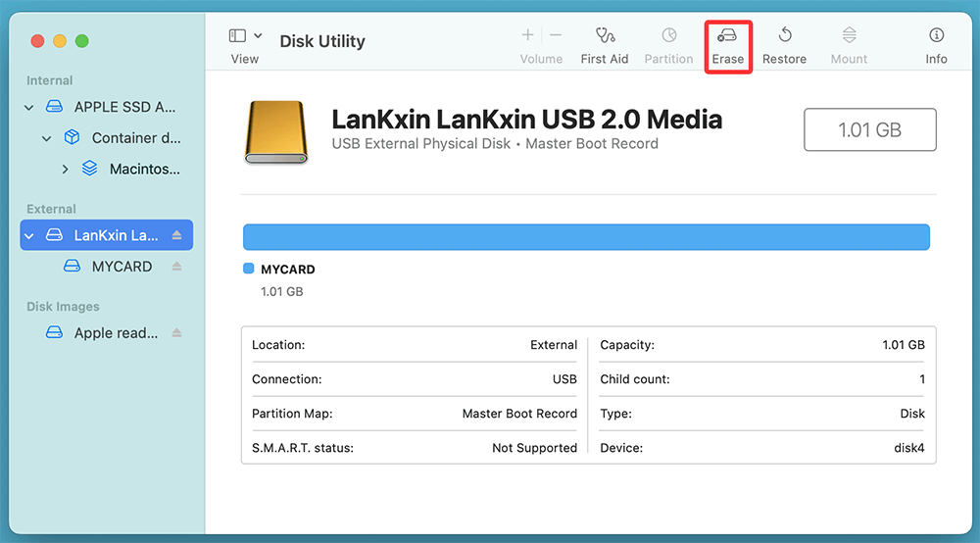Viewport: 980px width, 543px height.
Task: Click the Mount toolbar icon
Action: (849, 37)
